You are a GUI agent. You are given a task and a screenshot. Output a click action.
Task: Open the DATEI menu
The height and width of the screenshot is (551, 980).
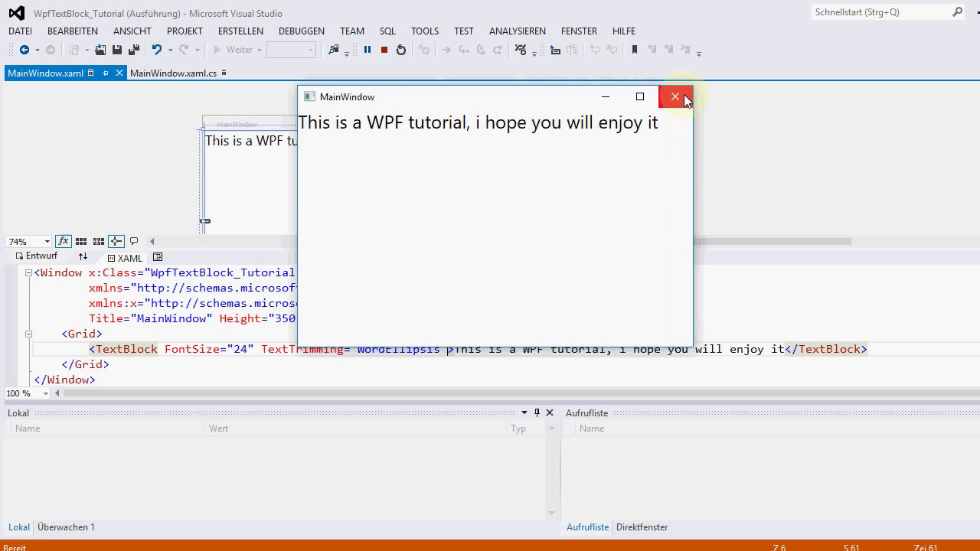tap(20, 31)
